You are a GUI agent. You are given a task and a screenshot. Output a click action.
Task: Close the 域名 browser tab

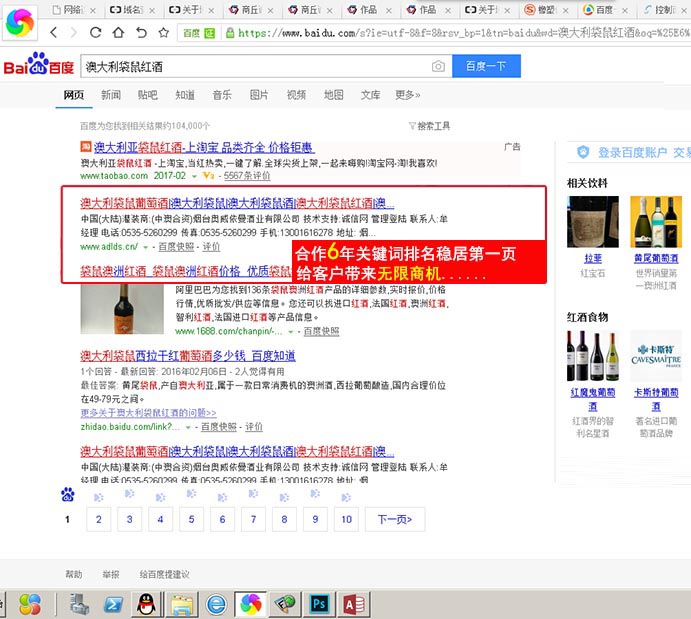click(x=152, y=11)
